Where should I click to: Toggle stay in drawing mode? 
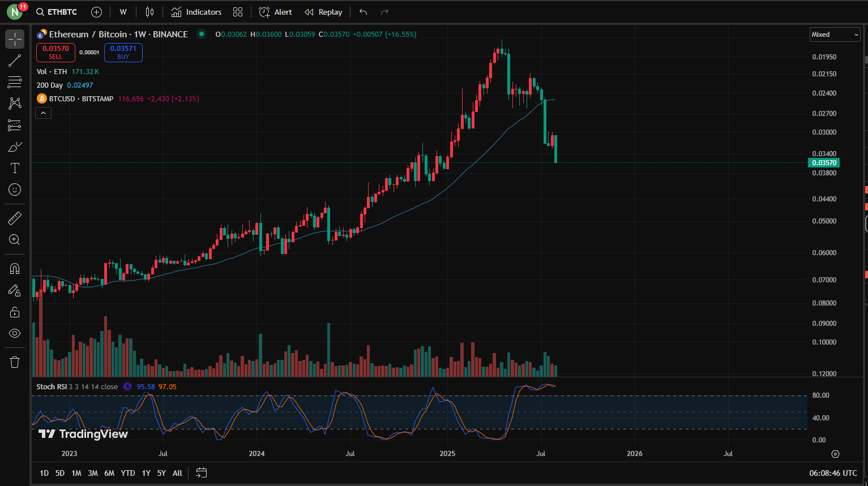15,290
